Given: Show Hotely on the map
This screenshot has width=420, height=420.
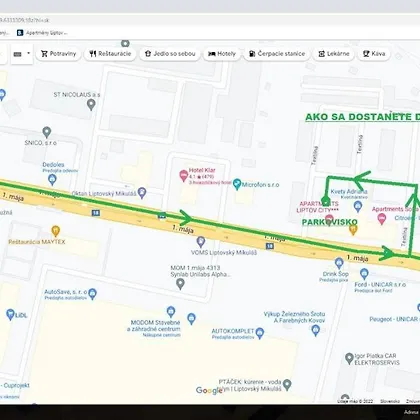Looking at the screenshot, I should tap(222, 54).
